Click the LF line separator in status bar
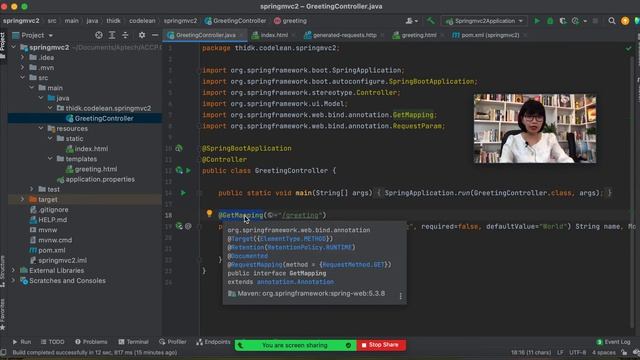Screen dimensions: 640x360 pyautogui.click(x=560, y=352)
